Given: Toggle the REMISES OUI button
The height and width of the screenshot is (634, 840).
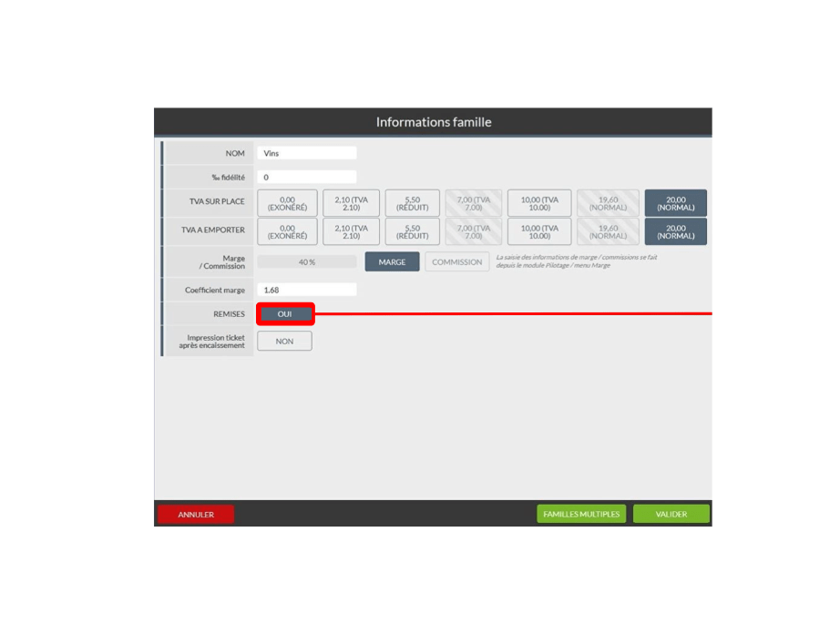Looking at the screenshot, I should point(285,313).
